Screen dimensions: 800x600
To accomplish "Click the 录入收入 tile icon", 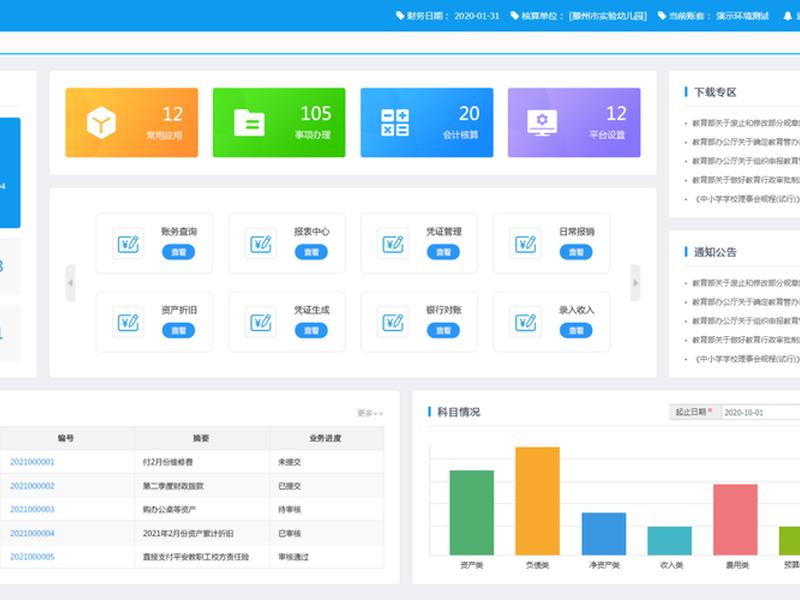I will click(526, 322).
